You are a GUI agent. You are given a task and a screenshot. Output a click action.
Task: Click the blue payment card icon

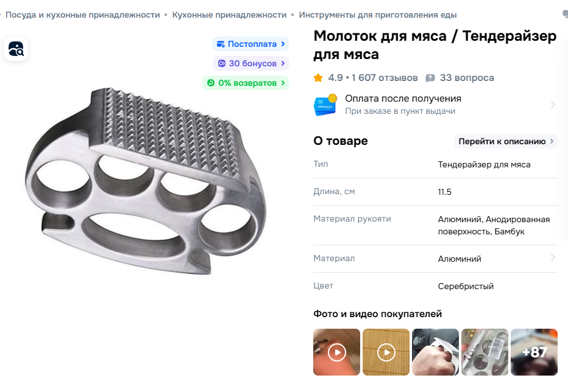tap(325, 105)
